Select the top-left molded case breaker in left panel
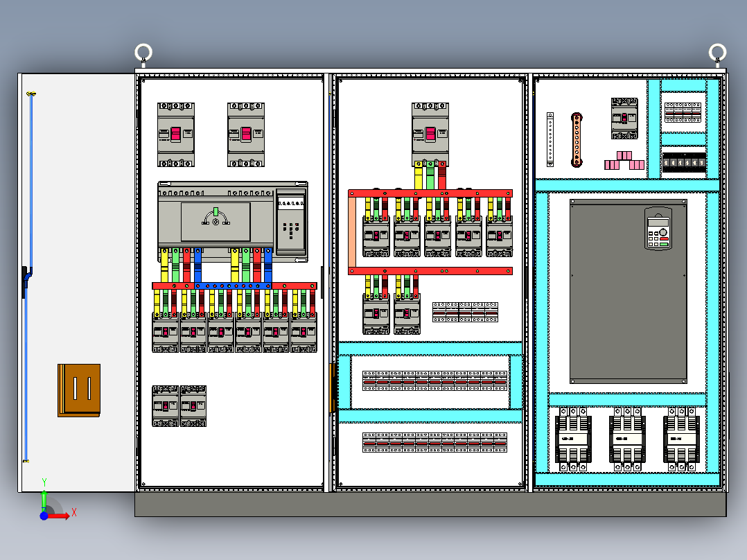 (176, 134)
